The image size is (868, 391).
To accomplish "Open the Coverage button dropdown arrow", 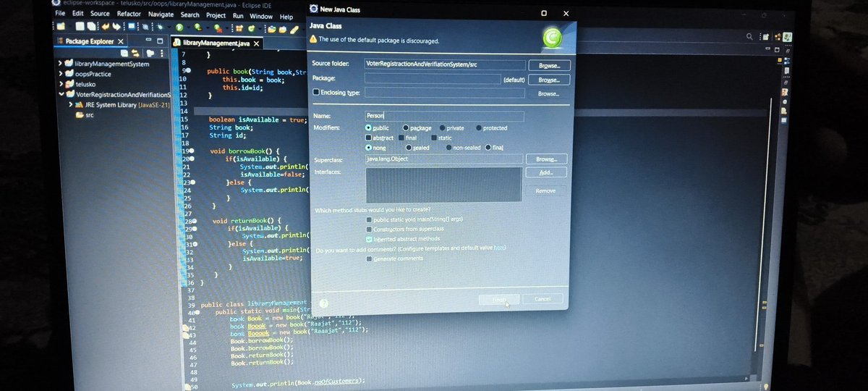I will (x=208, y=28).
